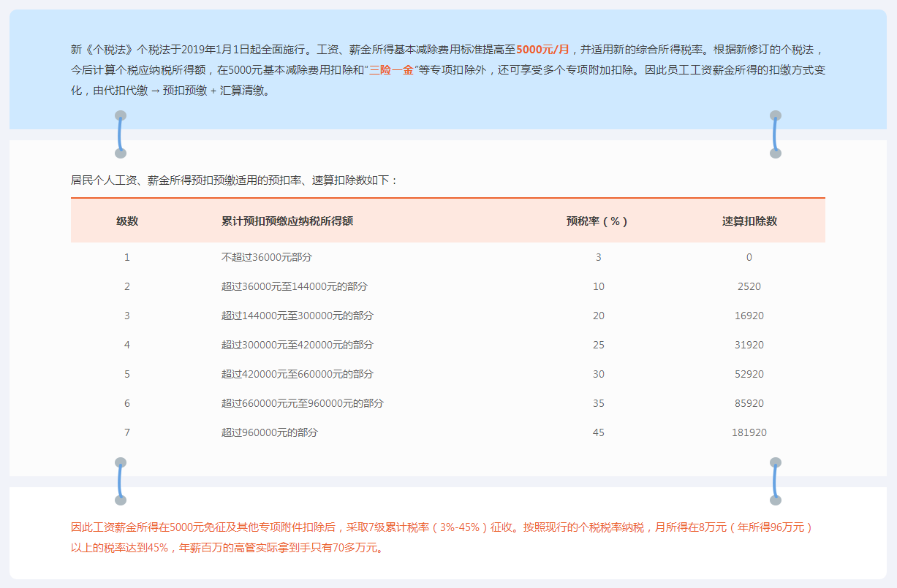Viewport: 897px width, 588px height.
Task: Click the orange 三险一金 text
Action: point(391,71)
